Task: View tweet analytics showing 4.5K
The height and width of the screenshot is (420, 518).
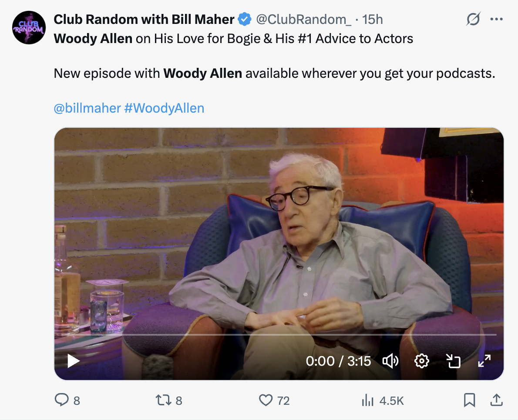Action: 383,400
